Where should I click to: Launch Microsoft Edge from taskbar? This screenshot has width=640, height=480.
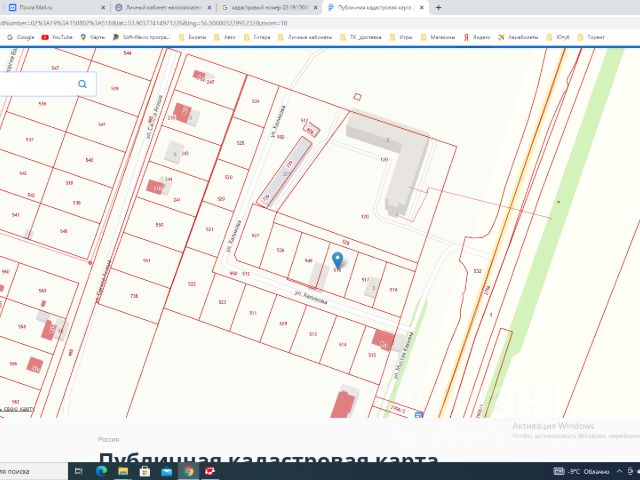pos(101,471)
